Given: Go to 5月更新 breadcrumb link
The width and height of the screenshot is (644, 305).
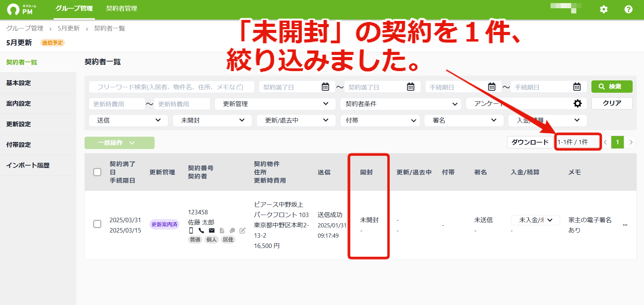Looking at the screenshot, I should coord(69,29).
